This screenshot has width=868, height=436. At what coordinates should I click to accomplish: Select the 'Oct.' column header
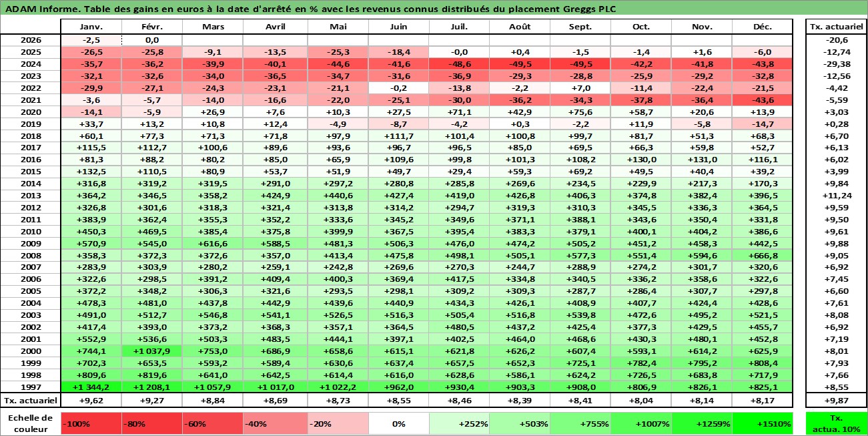pos(641,27)
